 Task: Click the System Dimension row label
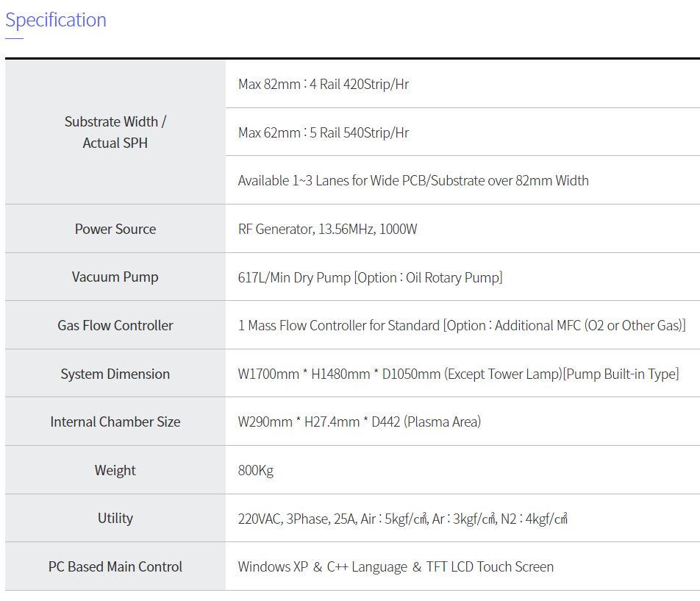click(115, 374)
